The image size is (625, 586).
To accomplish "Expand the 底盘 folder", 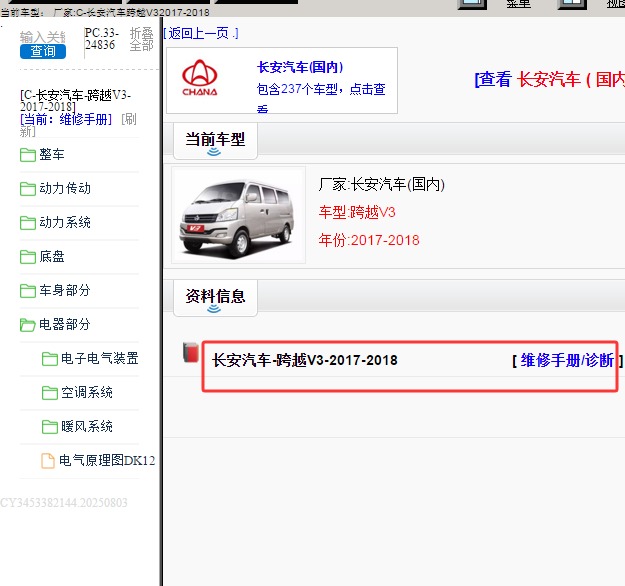I will coord(52,256).
